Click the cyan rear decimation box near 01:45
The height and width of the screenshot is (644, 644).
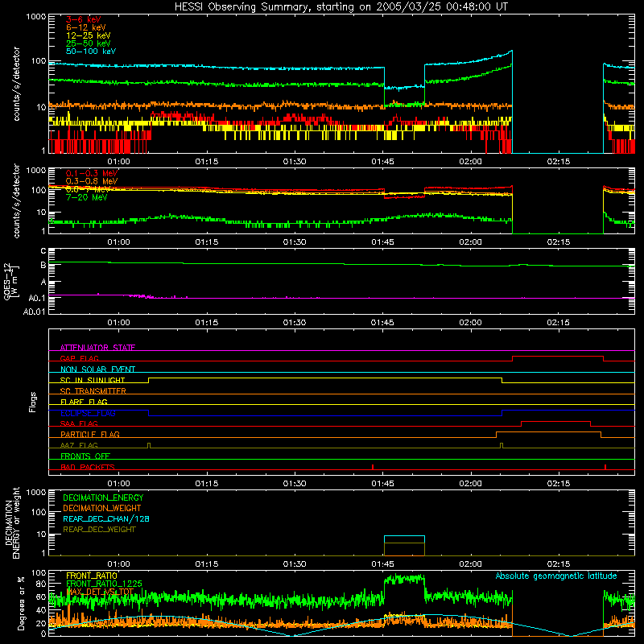tap(404, 539)
